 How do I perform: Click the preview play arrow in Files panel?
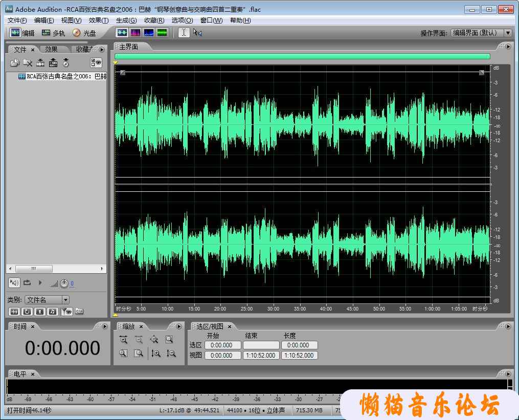point(40,283)
